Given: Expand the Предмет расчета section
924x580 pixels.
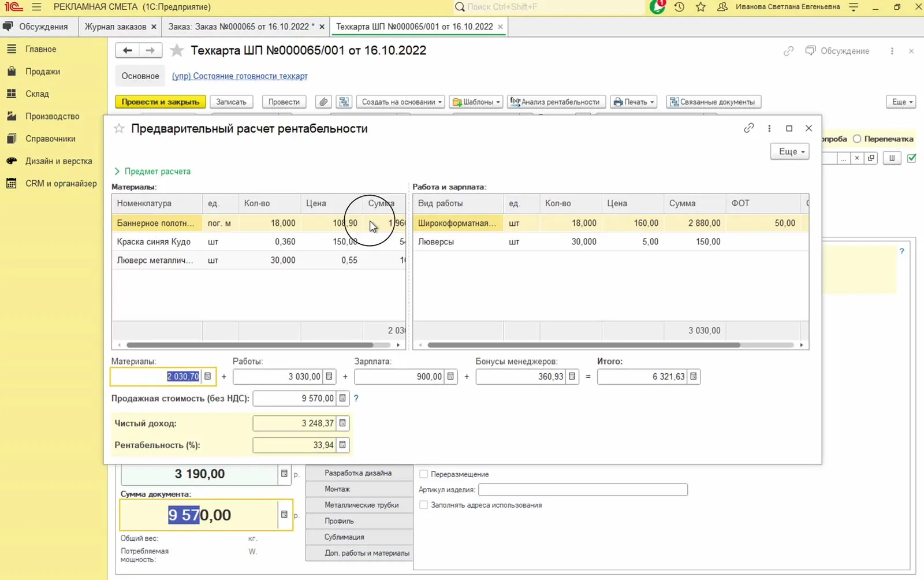Looking at the screenshot, I should 152,171.
